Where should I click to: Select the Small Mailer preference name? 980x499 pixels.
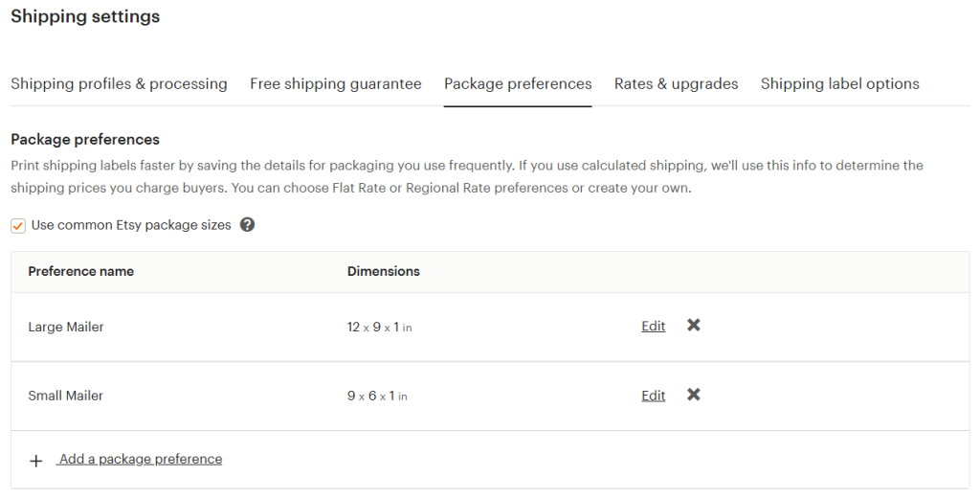coord(66,397)
